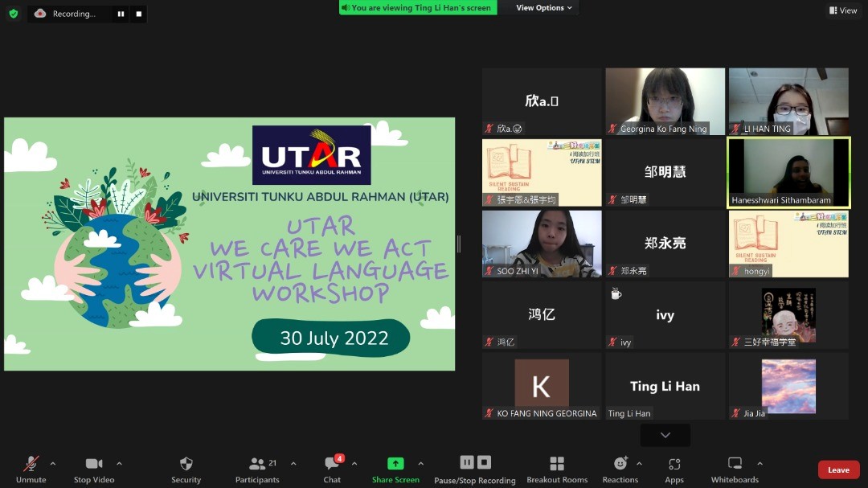Pause the cloud recording
Image resolution: width=868 pixels, height=488 pixels.
467,462
